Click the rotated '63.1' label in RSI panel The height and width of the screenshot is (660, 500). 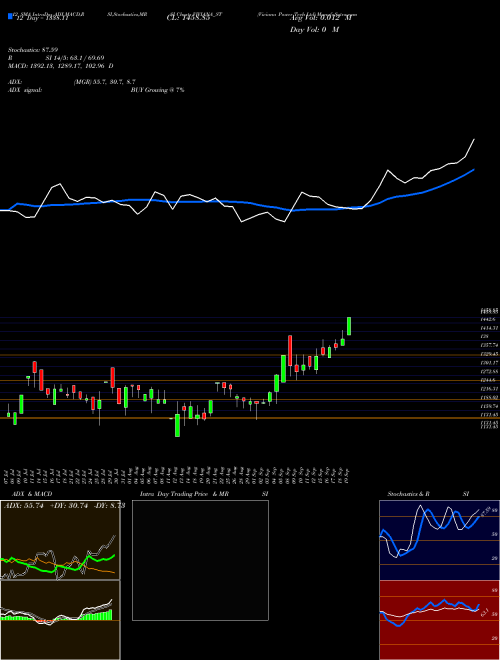click(x=484, y=612)
